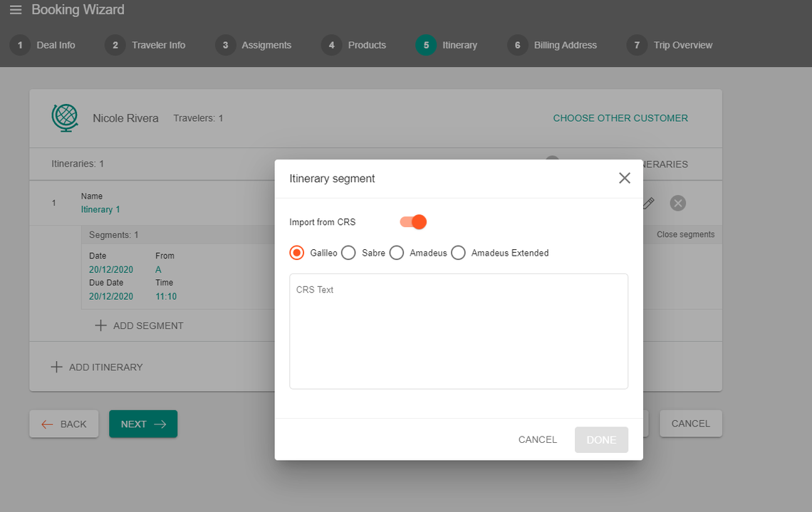
Task: Click the Due Date value 20/12/2020
Action: [111, 296]
